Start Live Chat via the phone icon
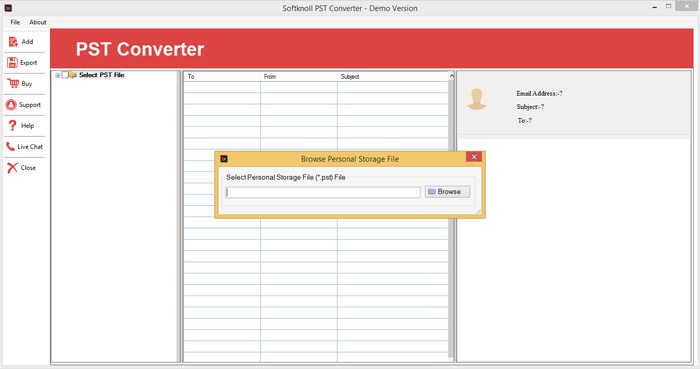 click(x=10, y=146)
